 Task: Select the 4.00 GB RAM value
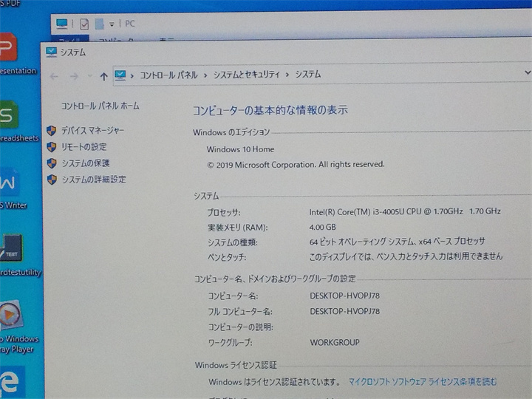[x=322, y=227]
